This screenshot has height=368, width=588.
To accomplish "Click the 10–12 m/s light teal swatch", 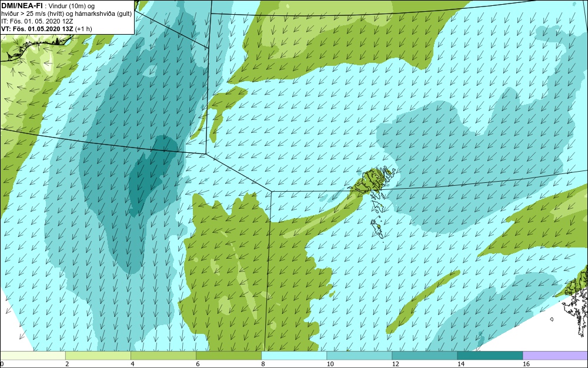I will click(359, 356).
